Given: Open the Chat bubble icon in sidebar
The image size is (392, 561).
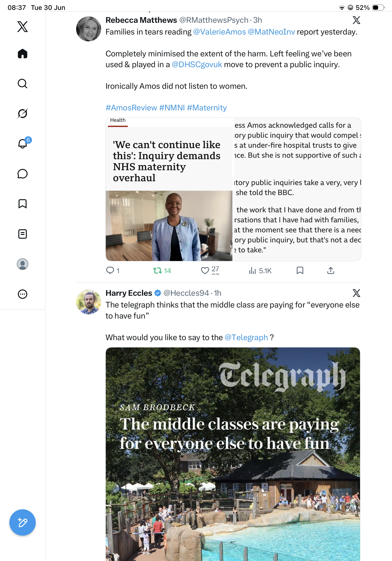Looking at the screenshot, I should pos(23,174).
